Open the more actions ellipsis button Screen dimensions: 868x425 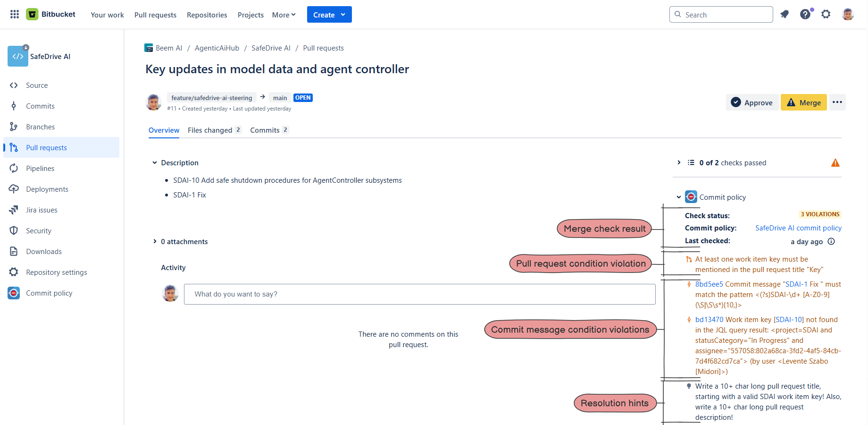(837, 102)
